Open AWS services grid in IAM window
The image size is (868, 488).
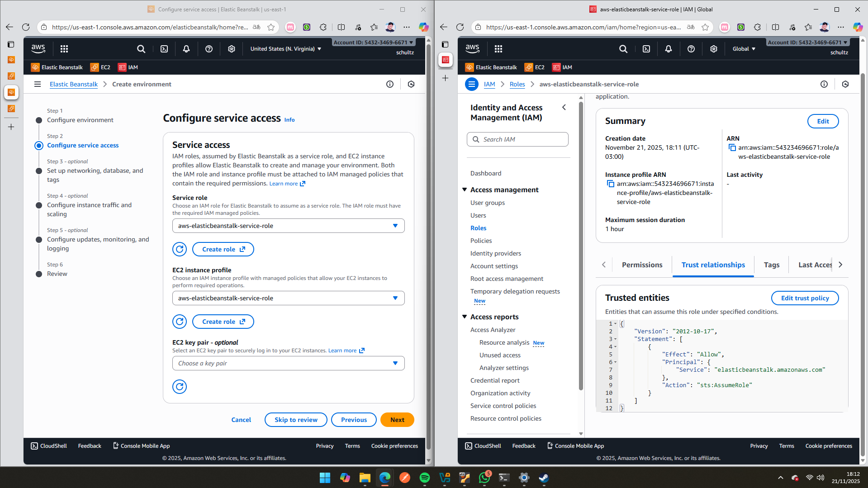498,49
